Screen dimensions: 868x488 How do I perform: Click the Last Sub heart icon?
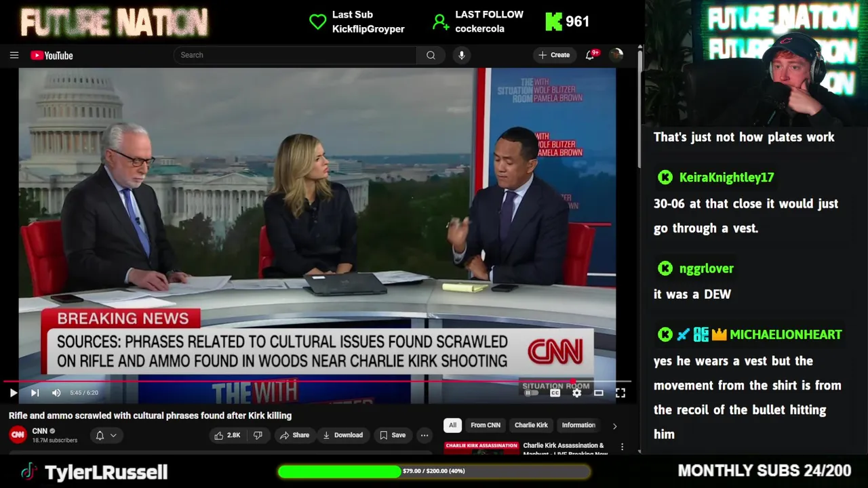tap(317, 22)
